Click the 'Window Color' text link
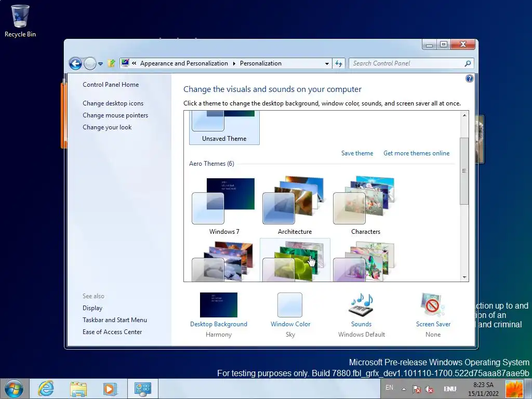The width and height of the screenshot is (532, 399). 290,324
